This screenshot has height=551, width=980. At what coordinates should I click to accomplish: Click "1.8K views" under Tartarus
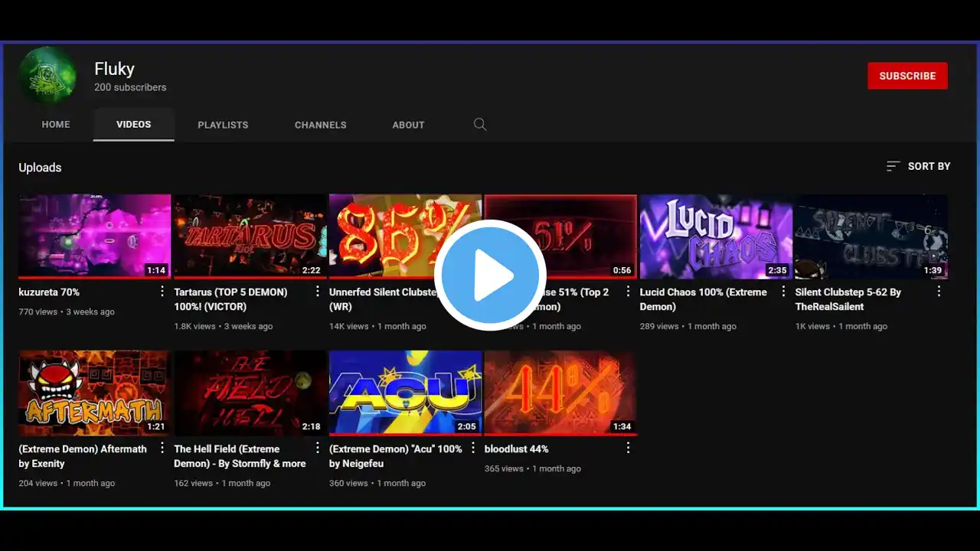195,326
